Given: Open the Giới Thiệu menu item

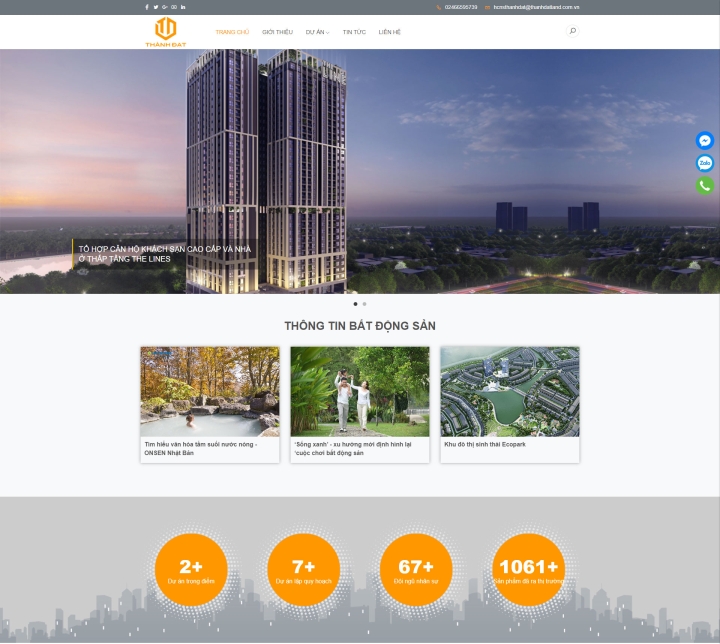Looking at the screenshot, I should coord(277,32).
